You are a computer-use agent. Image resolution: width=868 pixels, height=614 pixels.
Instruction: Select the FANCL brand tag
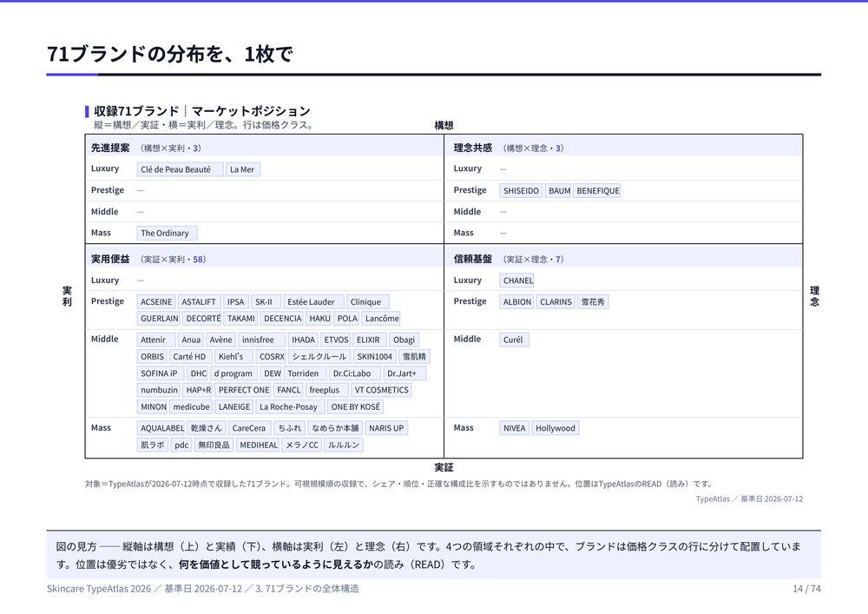(288, 390)
